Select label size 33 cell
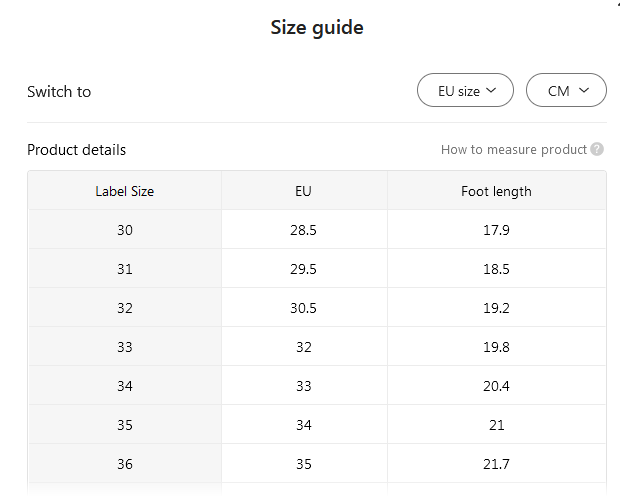This screenshot has height=499, width=620. pos(125,347)
